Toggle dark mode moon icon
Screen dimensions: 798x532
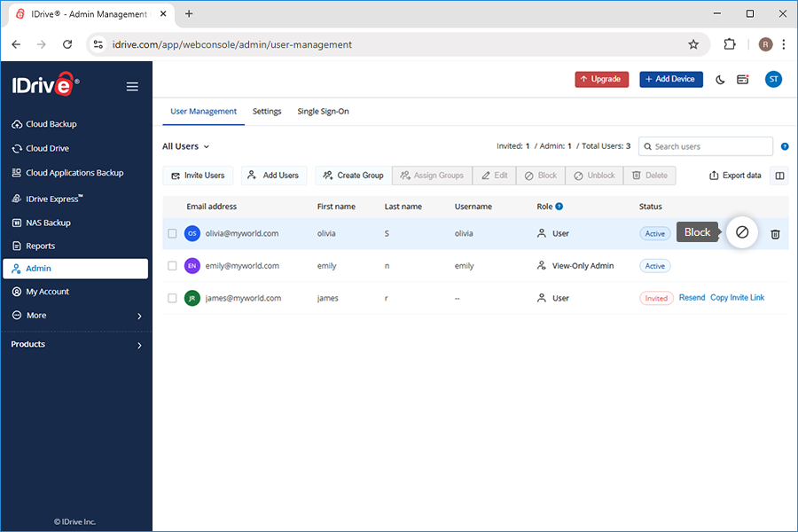point(720,80)
